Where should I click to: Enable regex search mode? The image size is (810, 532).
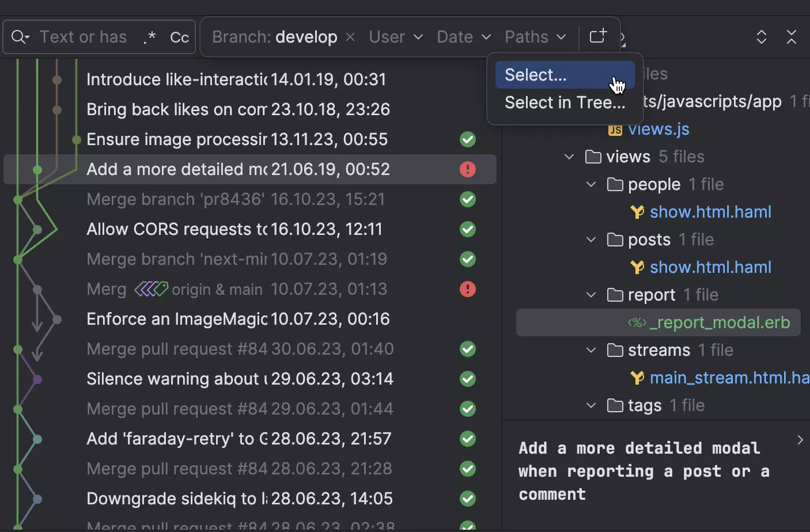coord(149,36)
